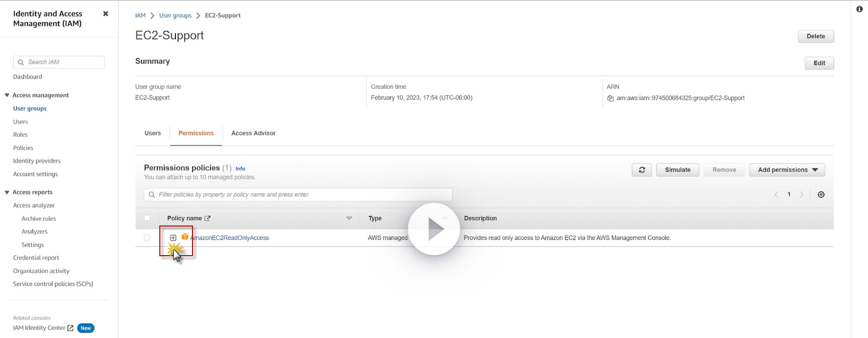
Task: Open the AmazonEC2ReadOnlyAccess policy link
Action: click(x=229, y=238)
